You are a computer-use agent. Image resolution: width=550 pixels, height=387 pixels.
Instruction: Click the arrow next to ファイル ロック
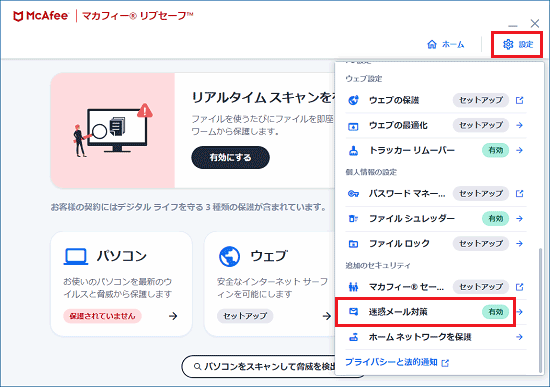click(x=519, y=243)
